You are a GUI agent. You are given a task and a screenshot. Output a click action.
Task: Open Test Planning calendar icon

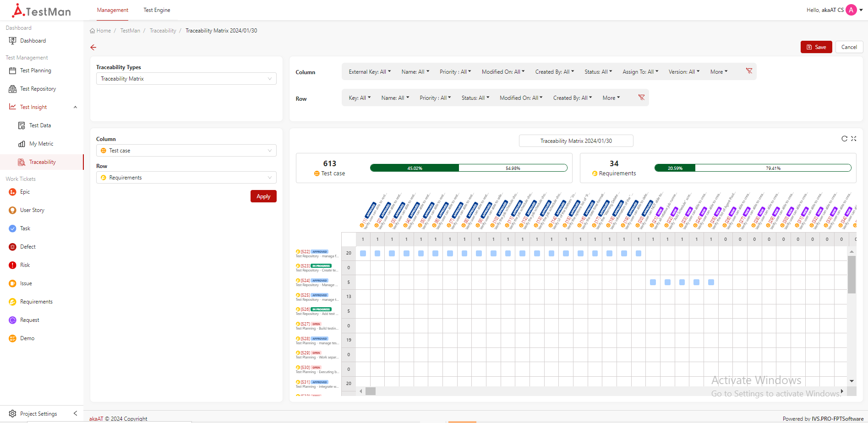tap(13, 70)
